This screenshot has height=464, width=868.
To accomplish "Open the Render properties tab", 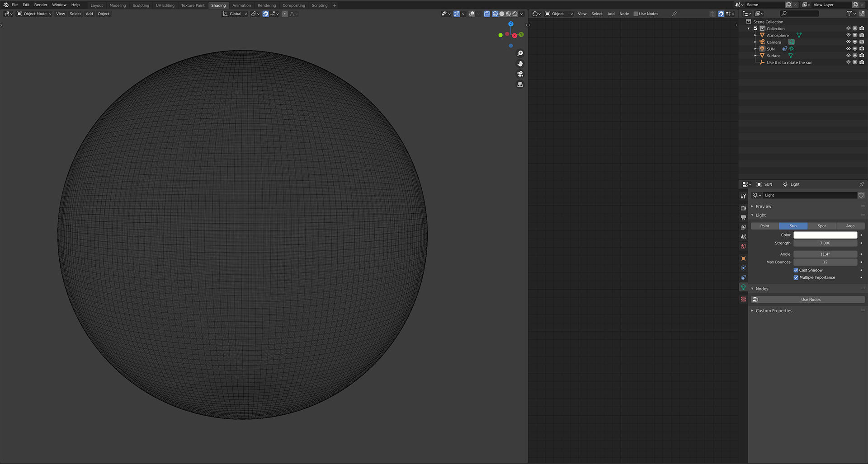I will pos(743,208).
